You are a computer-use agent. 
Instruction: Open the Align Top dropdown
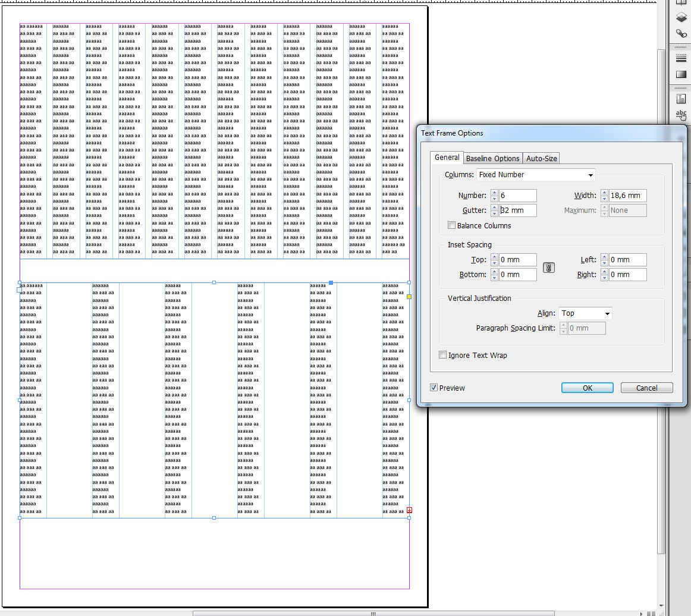coord(585,313)
